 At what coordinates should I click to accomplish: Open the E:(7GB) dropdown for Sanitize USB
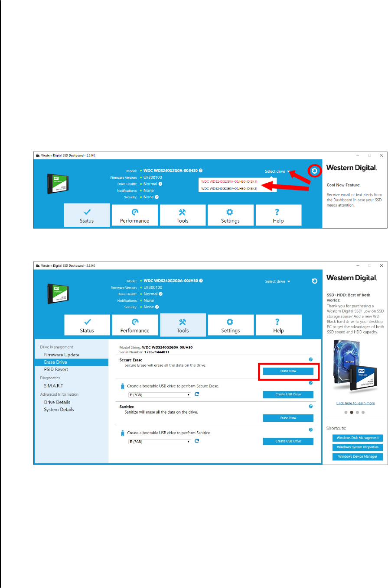click(x=160, y=442)
